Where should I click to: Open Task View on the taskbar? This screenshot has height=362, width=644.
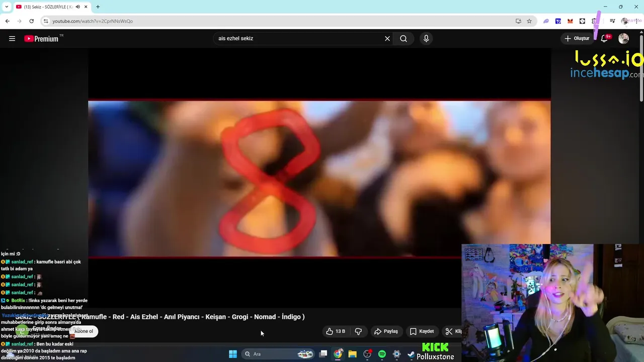(x=324, y=354)
